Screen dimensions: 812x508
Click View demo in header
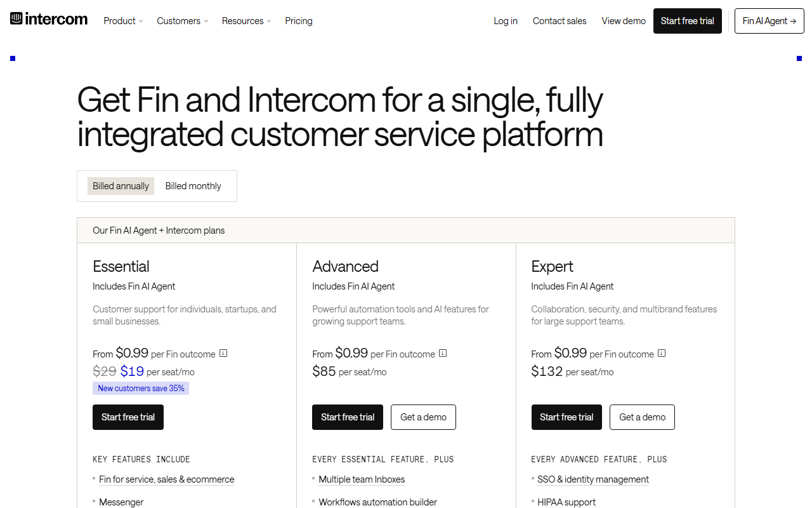tap(624, 21)
